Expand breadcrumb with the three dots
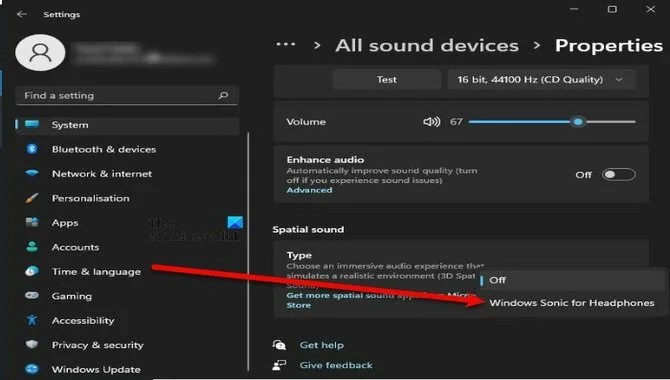 [286, 44]
